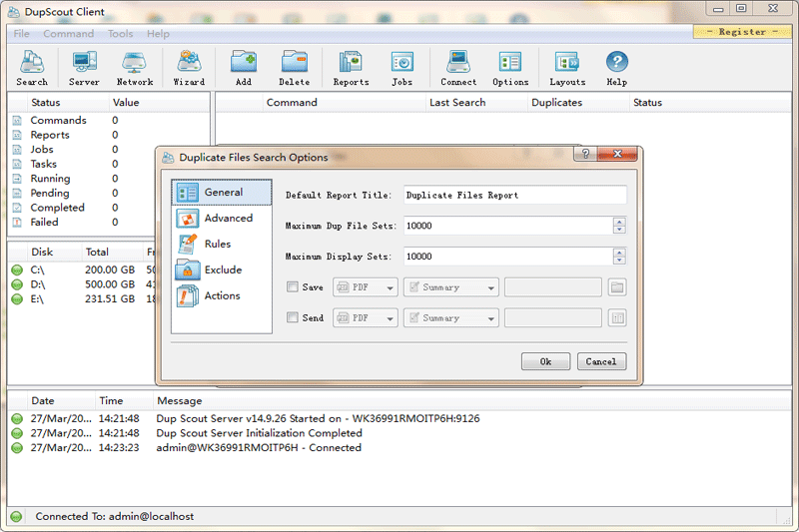Screen dimensions: 799x532
Task: Open the Jobs toolbar icon
Action: point(402,69)
